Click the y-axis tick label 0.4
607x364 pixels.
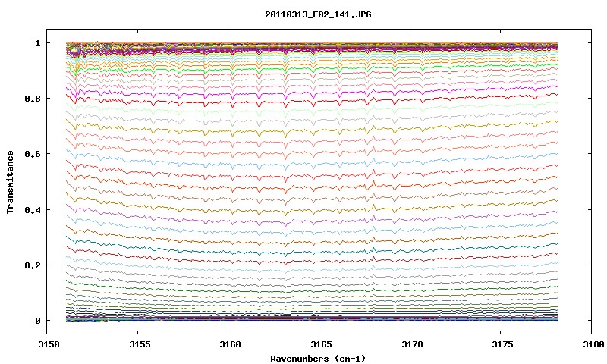[x=33, y=209]
